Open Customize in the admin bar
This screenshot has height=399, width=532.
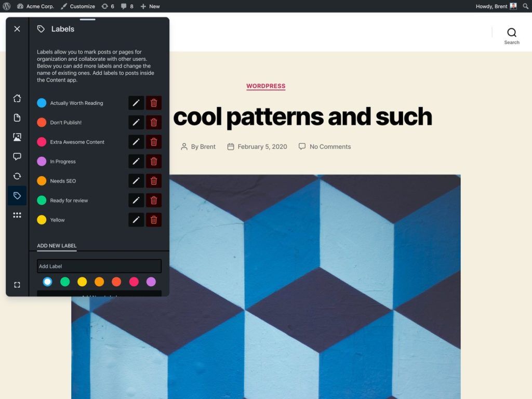[77, 6]
